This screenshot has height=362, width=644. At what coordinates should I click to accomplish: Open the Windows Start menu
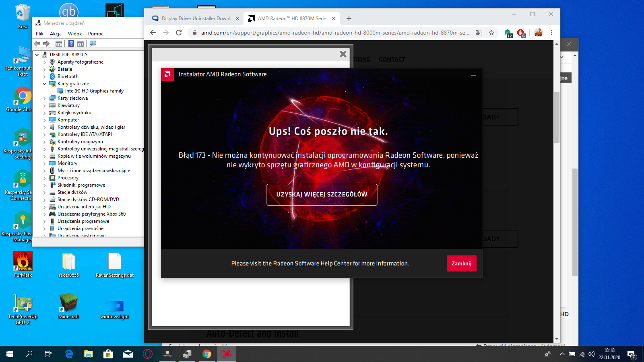(10, 354)
